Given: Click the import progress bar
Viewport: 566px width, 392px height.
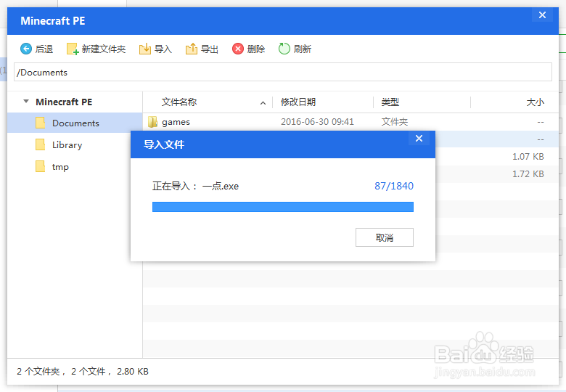Looking at the screenshot, I should coord(283,207).
